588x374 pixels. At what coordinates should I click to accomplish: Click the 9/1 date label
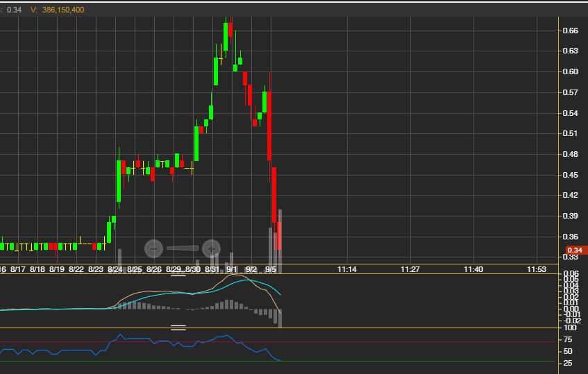232,269
